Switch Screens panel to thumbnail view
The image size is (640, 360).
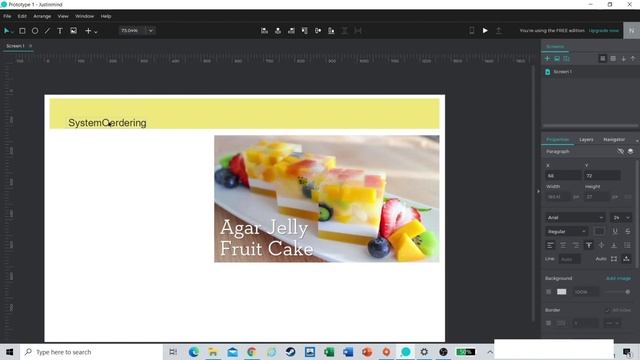click(x=602, y=59)
